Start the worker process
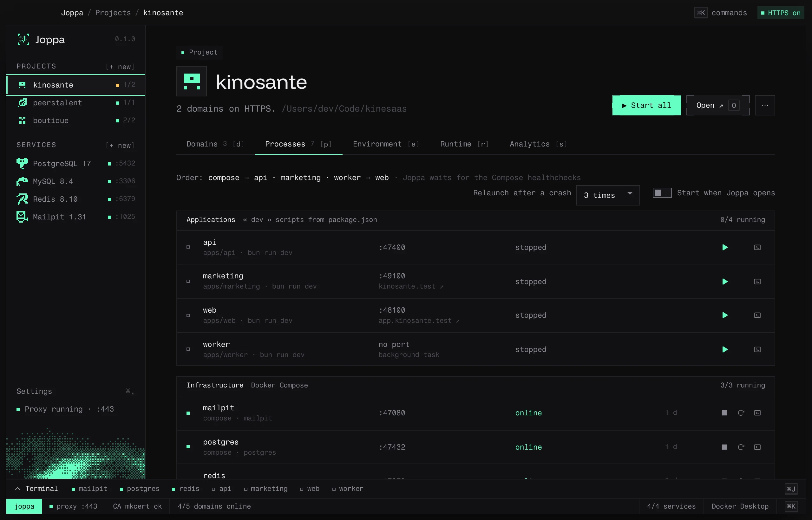This screenshot has width=812, height=520. [725, 349]
